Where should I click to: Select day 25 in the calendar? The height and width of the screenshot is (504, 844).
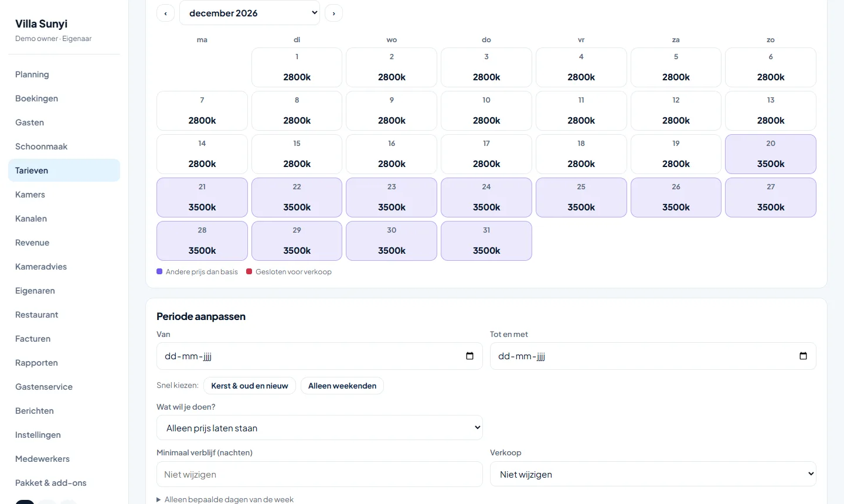[x=581, y=197]
